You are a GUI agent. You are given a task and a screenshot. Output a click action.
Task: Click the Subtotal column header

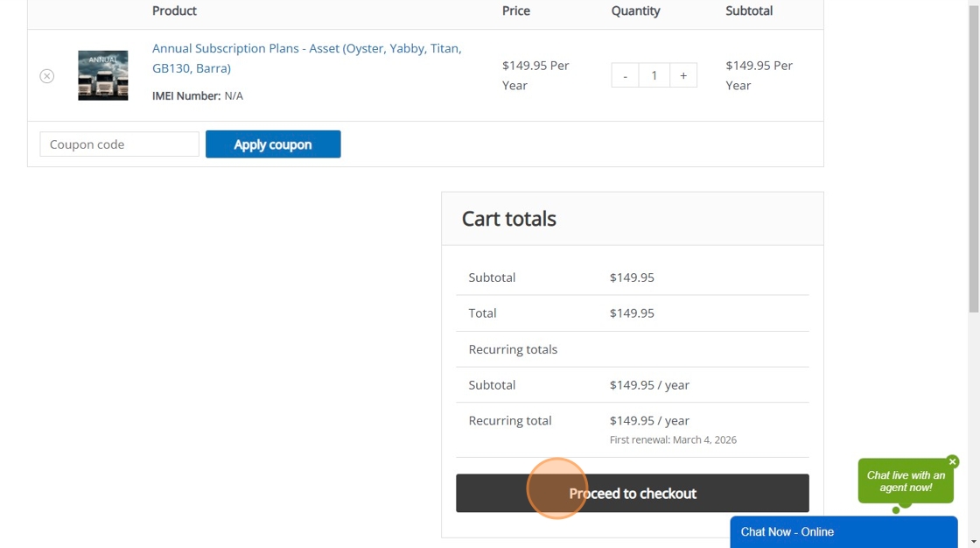749,11
